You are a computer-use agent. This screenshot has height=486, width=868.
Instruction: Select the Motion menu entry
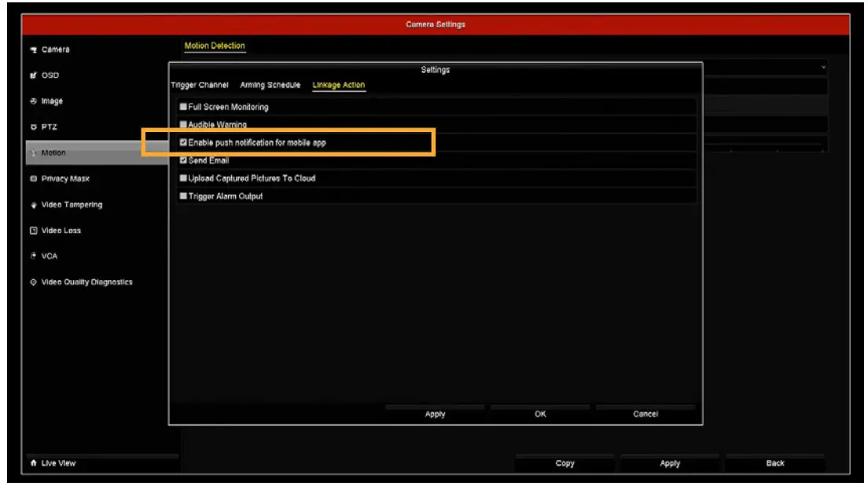97,153
